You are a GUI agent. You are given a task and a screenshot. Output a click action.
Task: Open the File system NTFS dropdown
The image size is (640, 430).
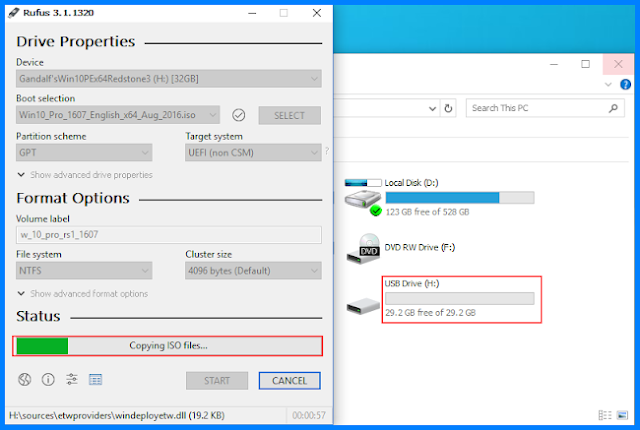click(84, 270)
